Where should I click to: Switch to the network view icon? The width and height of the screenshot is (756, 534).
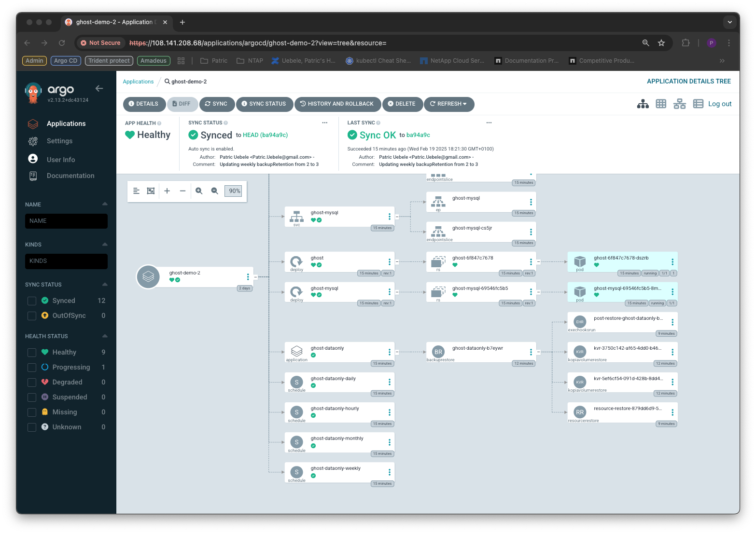(x=680, y=104)
